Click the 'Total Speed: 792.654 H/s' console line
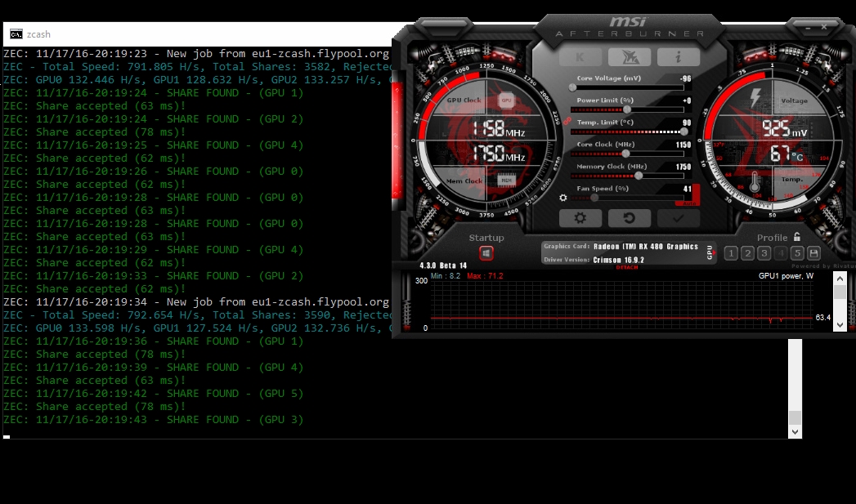856x504 pixels. (198, 315)
